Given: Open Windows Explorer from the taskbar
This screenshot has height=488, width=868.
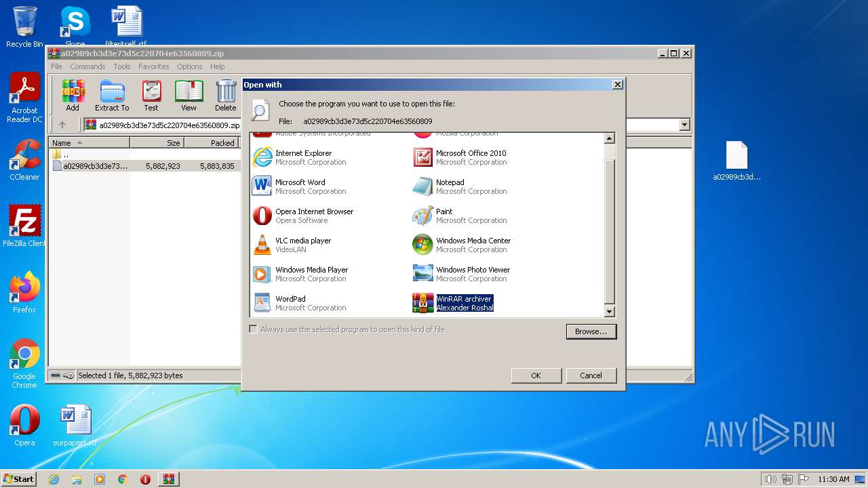Looking at the screenshot, I should coord(77,479).
